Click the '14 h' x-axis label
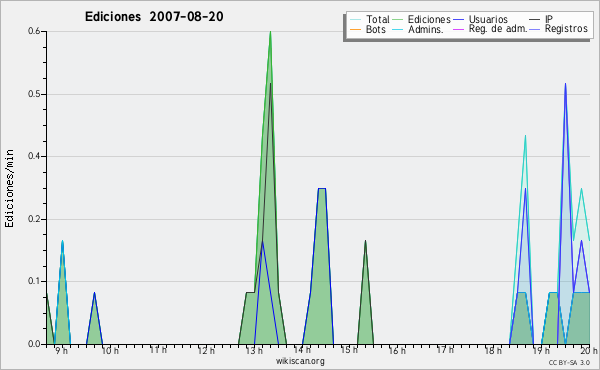Screen dimensions: 600x370 click(x=302, y=350)
